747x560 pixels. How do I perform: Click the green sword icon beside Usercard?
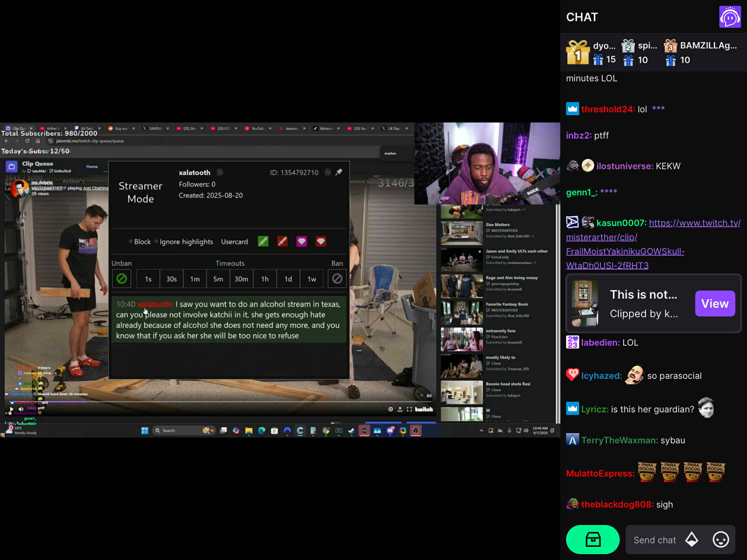(263, 241)
